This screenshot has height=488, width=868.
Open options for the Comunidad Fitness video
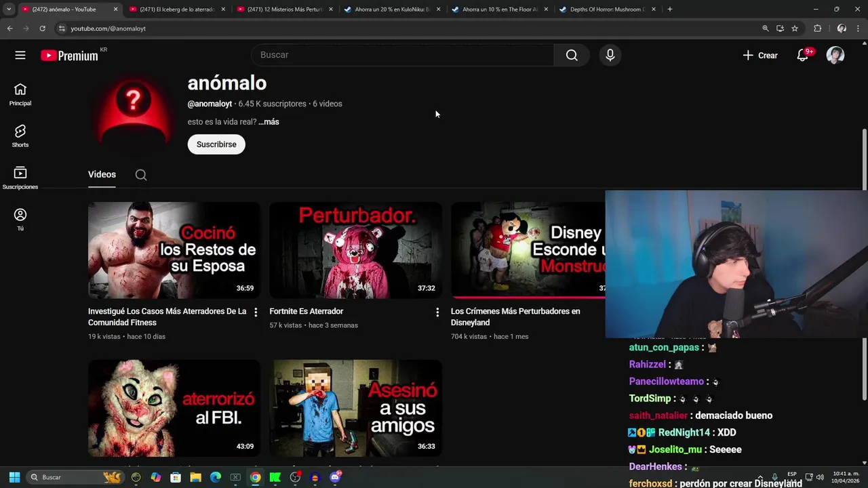coord(256,312)
